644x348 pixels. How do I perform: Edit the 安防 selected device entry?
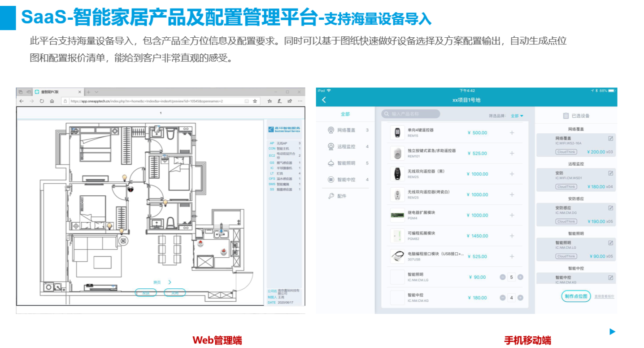[610, 173]
